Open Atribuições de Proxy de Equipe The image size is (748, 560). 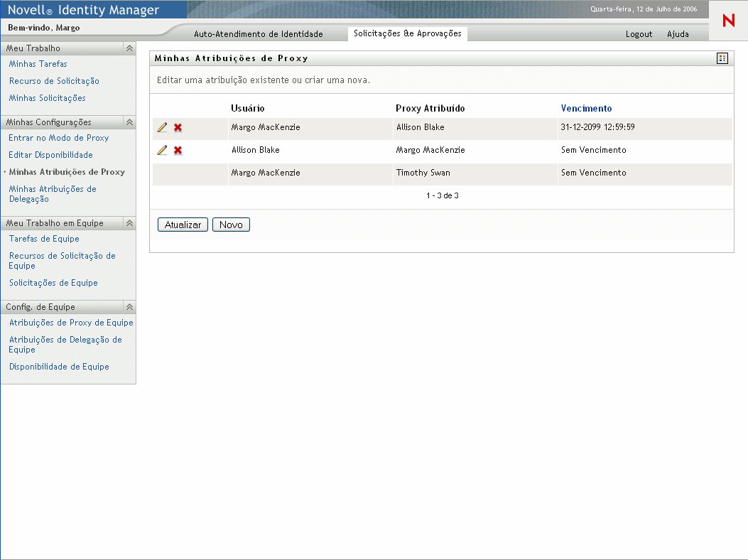pyautogui.click(x=71, y=323)
